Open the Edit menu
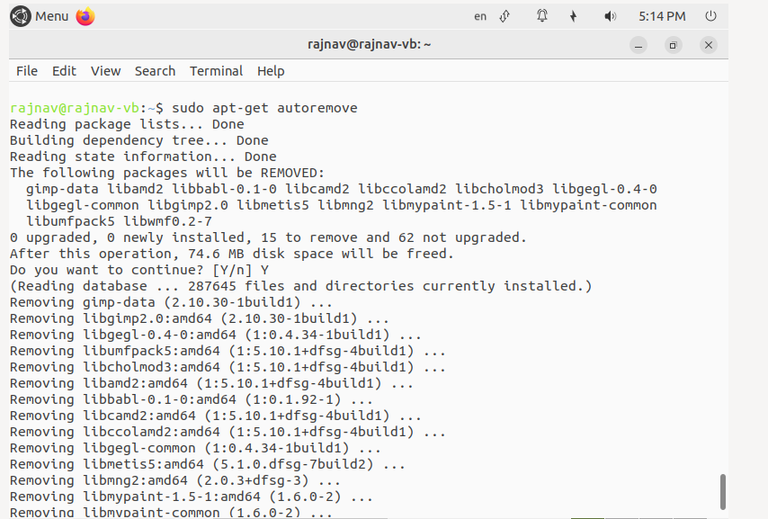Viewport: 768px width, 519px height. click(x=64, y=71)
